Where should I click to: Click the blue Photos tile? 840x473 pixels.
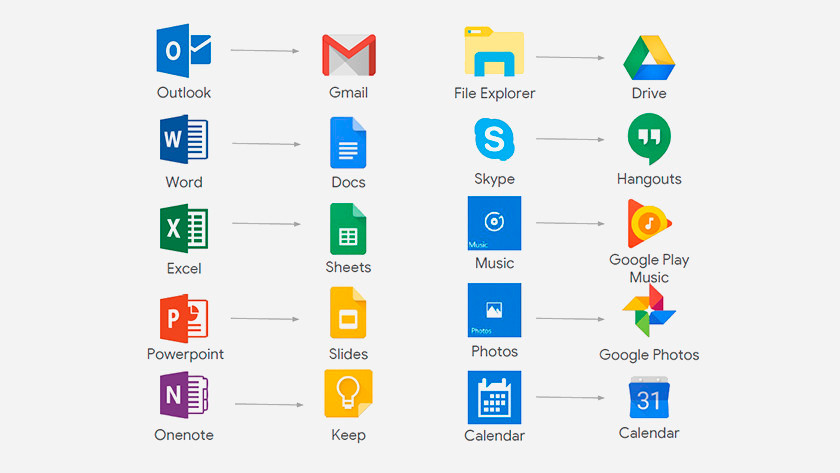click(494, 310)
